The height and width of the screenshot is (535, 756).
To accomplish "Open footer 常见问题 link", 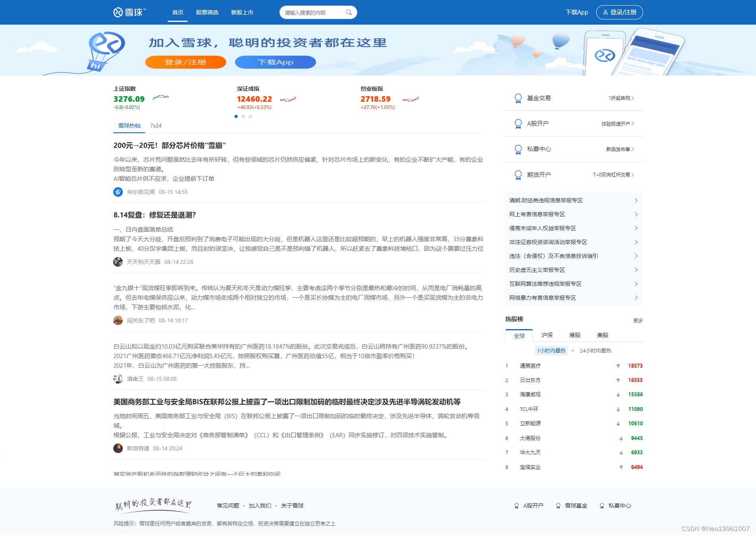I will tap(228, 506).
